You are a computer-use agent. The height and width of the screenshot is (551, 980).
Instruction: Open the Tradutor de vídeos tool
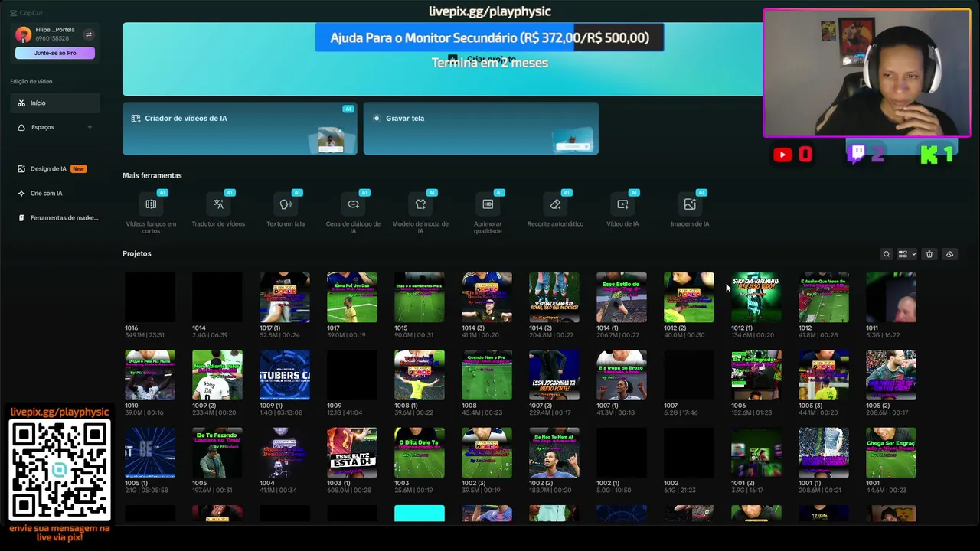click(x=218, y=210)
